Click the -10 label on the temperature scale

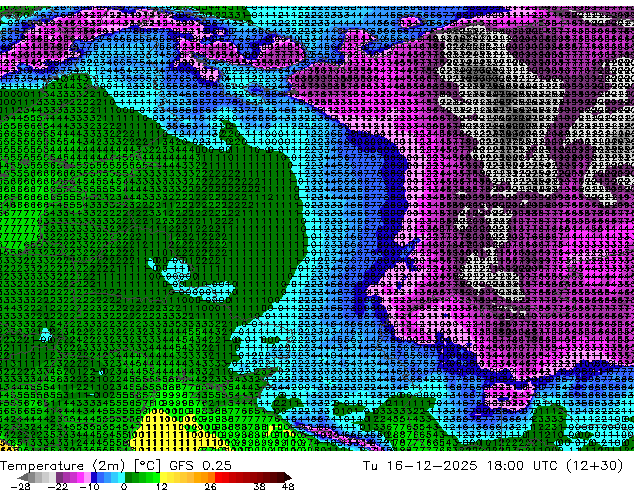click(x=89, y=486)
